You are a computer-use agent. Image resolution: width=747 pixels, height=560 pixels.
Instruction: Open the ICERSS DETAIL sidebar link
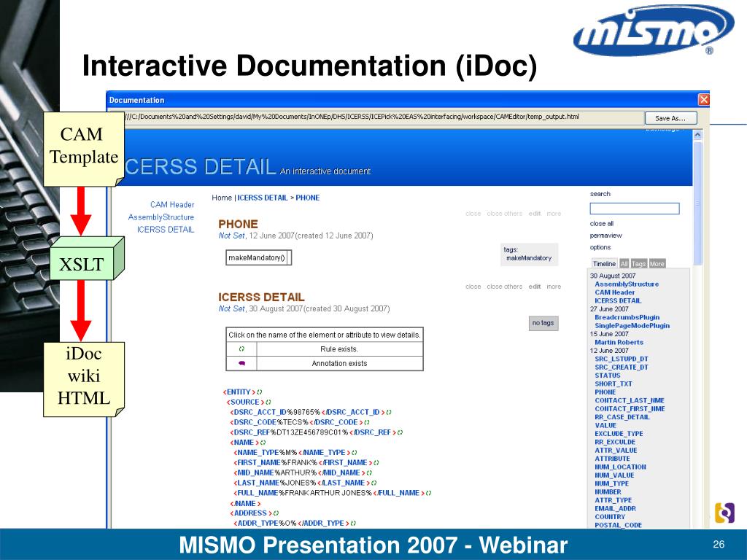(166, 230)
